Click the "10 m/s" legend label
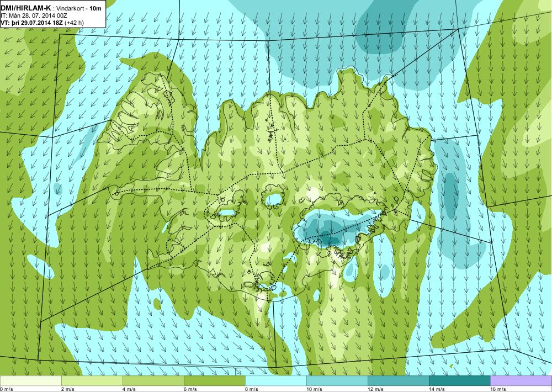552x392 pixels. click(x=315, y=389)
